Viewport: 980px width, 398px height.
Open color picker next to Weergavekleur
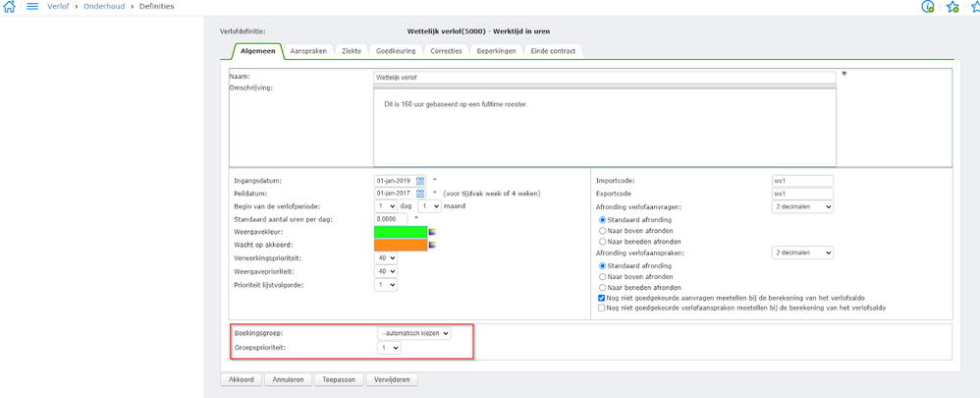click(431, 232)
